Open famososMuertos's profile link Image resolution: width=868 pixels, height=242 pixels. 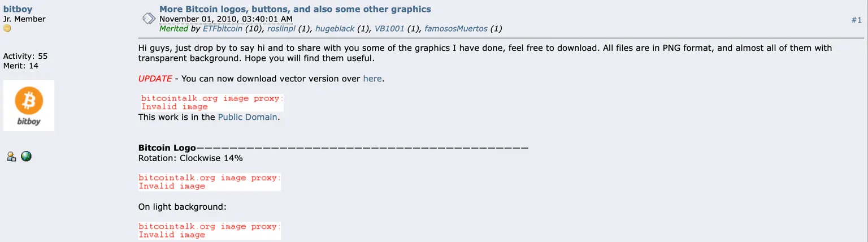point(456,28)
